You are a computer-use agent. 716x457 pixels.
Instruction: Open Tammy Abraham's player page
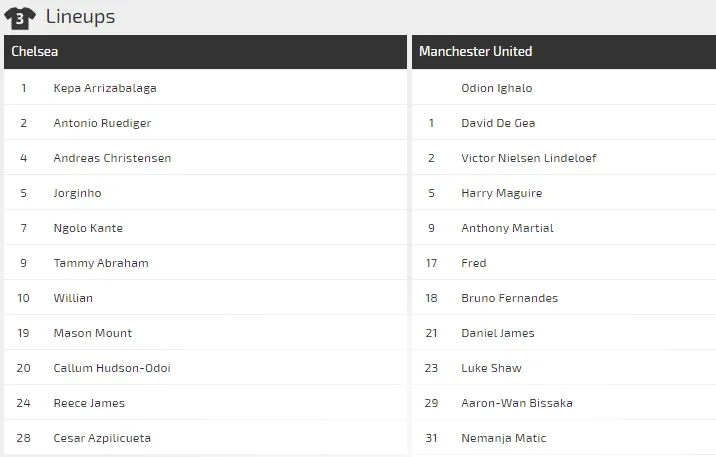tap(101, 263)
